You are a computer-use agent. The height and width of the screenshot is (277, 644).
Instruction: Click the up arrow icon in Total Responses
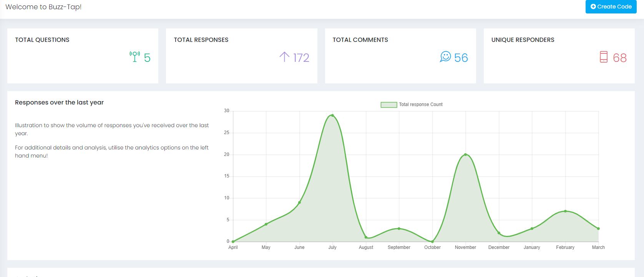[x=284, y=57]
